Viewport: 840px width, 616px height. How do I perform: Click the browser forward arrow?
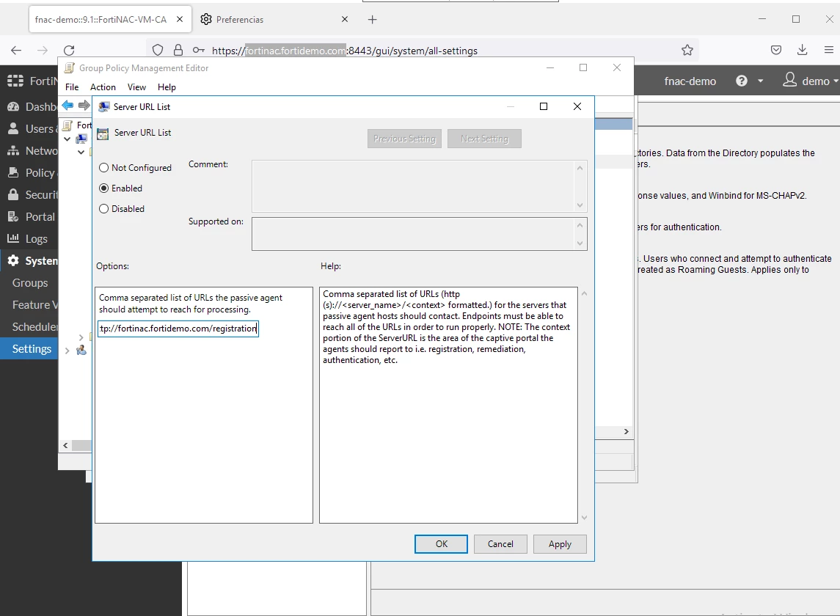(43, 51)
